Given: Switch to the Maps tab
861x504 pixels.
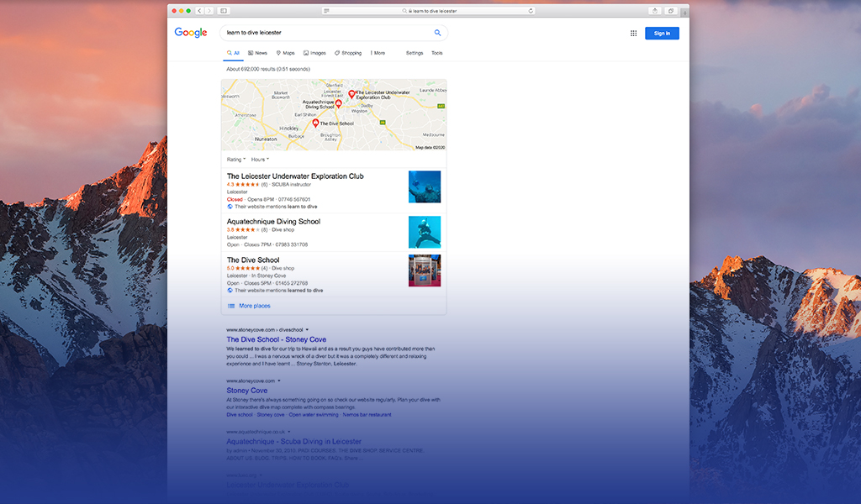Looking at the screenshot, I should (x=286, y=53).
